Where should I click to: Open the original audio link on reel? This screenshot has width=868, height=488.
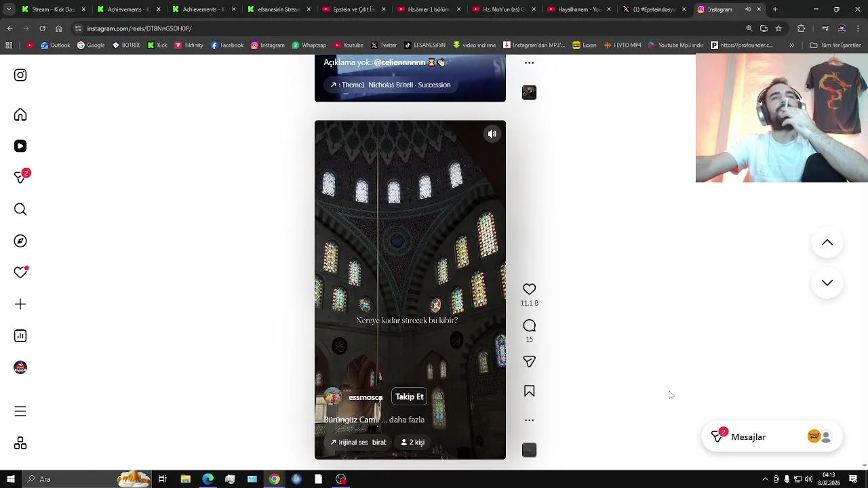(358, 443)
